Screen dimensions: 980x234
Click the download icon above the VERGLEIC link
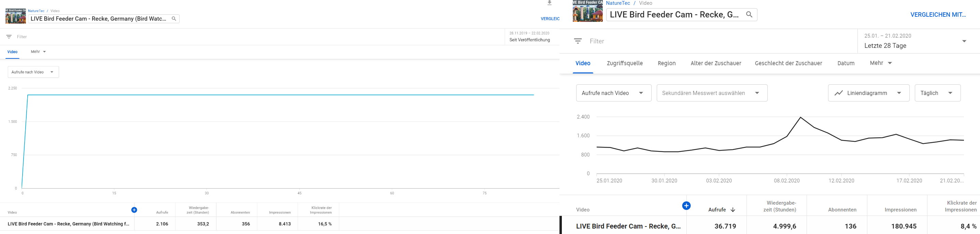click(549, 3)
